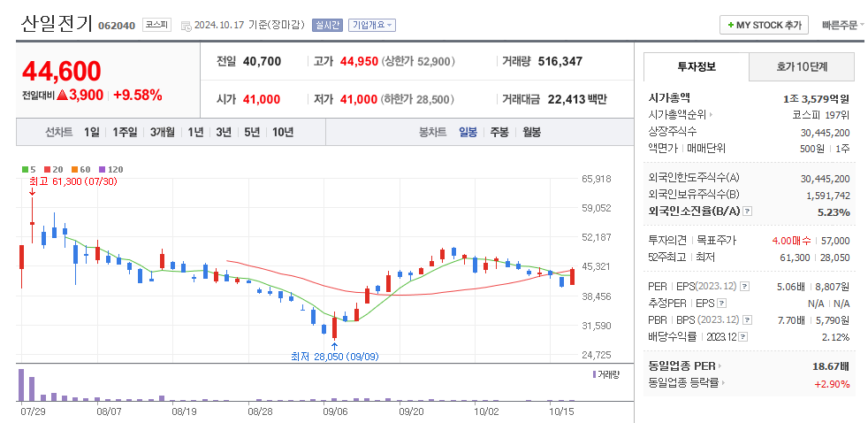This screenshot has height=423, width=868.
Task: Open the 빠른주문 dropdown
Action: tap(843, 25)
